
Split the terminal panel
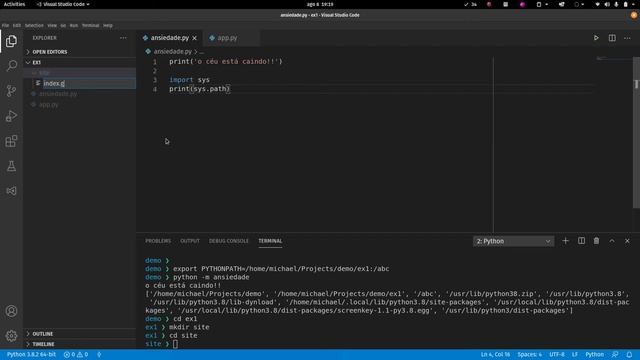581,241
